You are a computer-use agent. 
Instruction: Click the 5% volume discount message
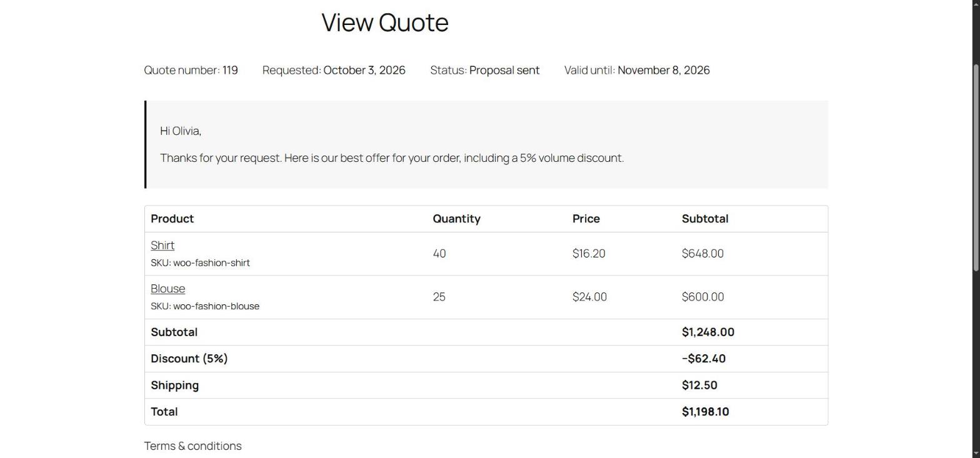point(392,158)
